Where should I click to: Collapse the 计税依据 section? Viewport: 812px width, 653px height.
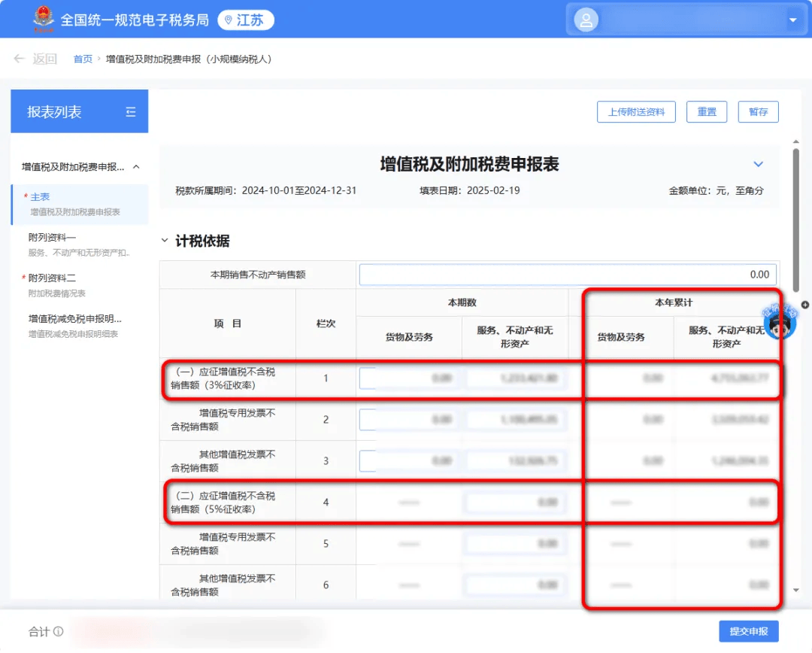point(165,241)
